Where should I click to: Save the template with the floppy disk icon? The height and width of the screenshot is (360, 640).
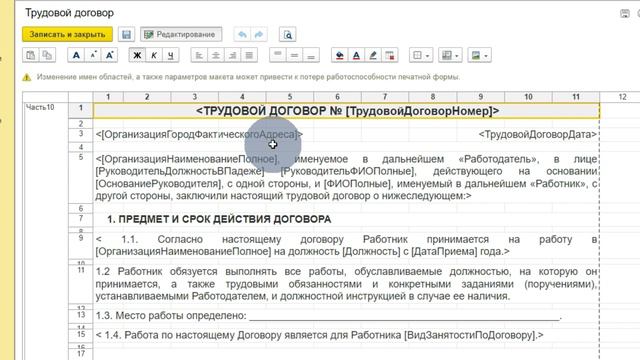[x=127, y=35]
